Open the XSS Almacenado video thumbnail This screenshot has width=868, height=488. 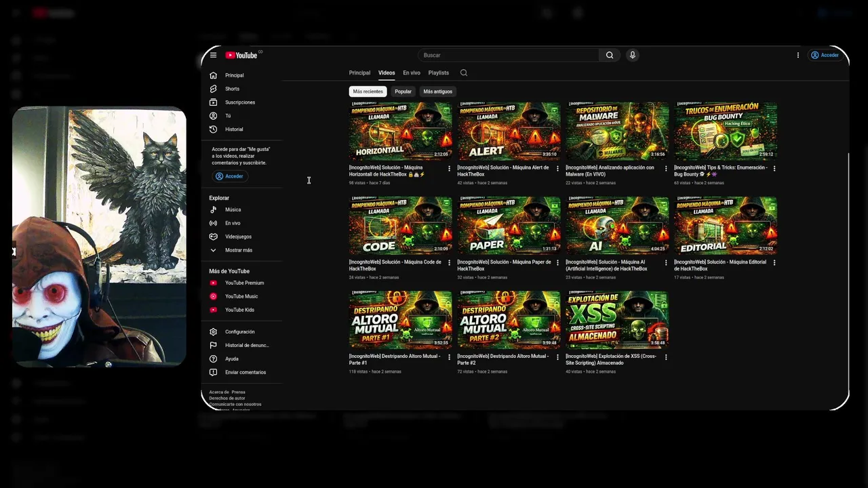point(617,320)
